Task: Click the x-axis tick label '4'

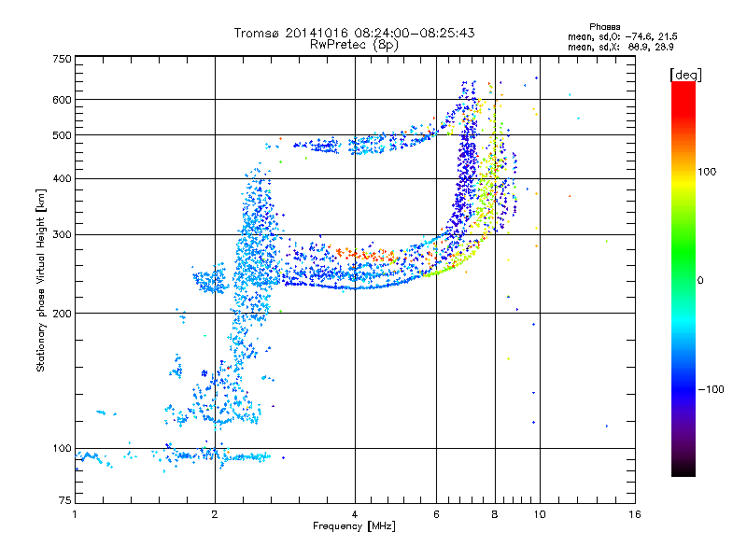Action: pos(355,514)
